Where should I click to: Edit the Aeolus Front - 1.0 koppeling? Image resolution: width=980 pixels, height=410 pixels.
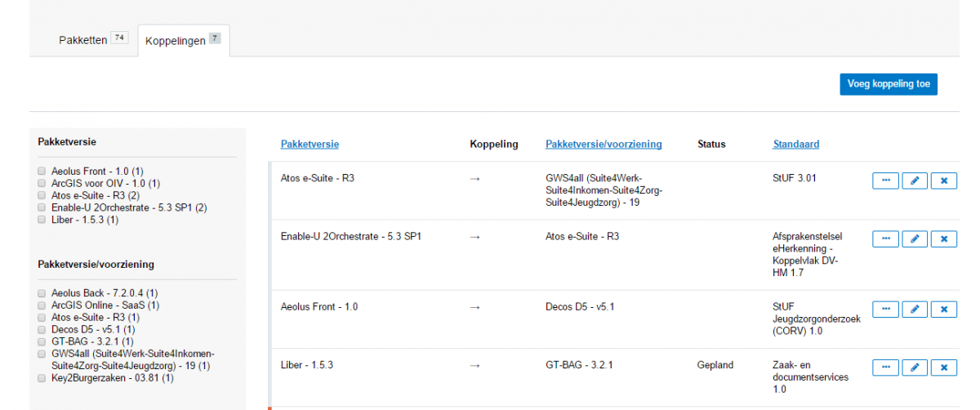click(915, 309)
